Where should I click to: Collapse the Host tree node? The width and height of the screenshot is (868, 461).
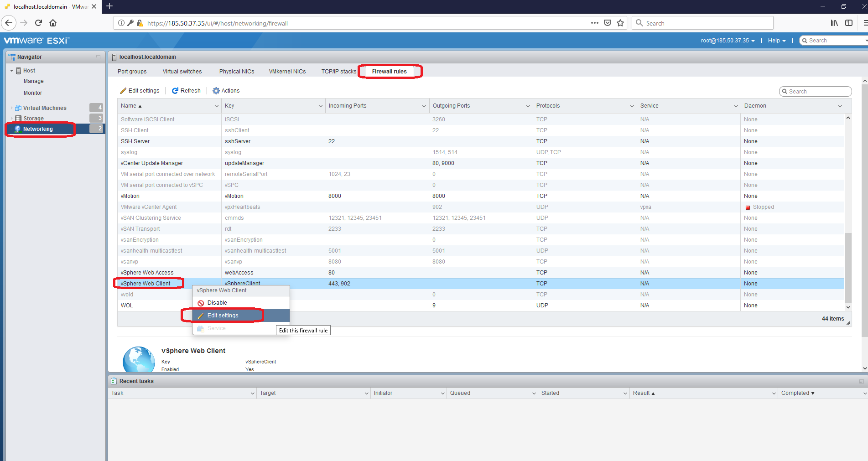12,71
